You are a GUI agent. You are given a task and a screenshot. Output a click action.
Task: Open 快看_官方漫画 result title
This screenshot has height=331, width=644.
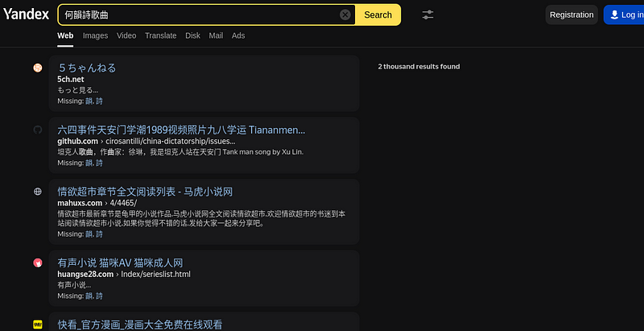[x=139, y=325]
